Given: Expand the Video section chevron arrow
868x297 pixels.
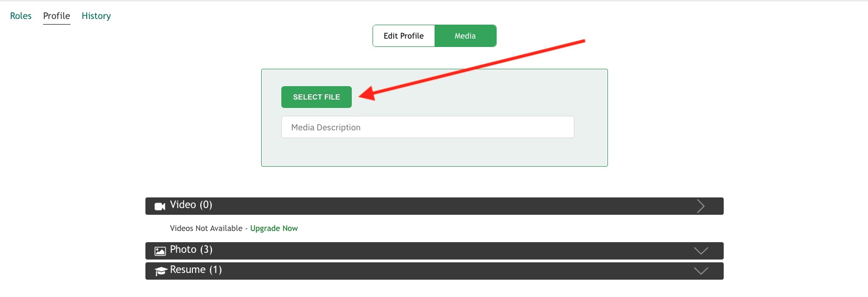Looking at the screenshot, I should click(x=700, y=206).
